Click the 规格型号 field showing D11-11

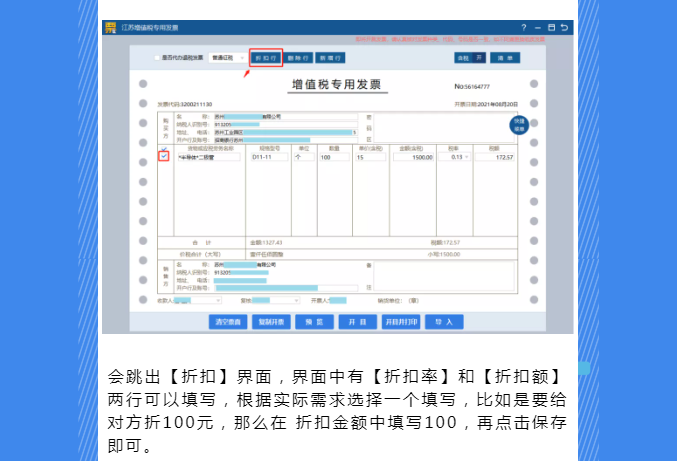(269, 157)
